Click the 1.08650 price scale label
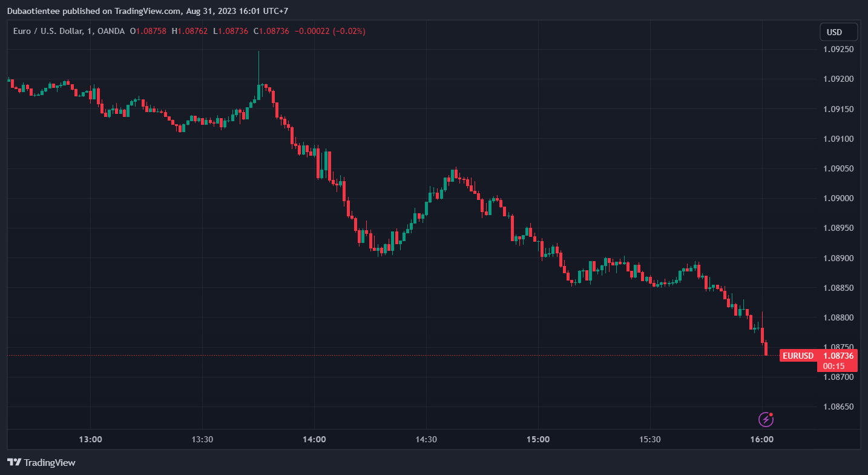Screen dimensions: 868x475 tap(838, 407)
